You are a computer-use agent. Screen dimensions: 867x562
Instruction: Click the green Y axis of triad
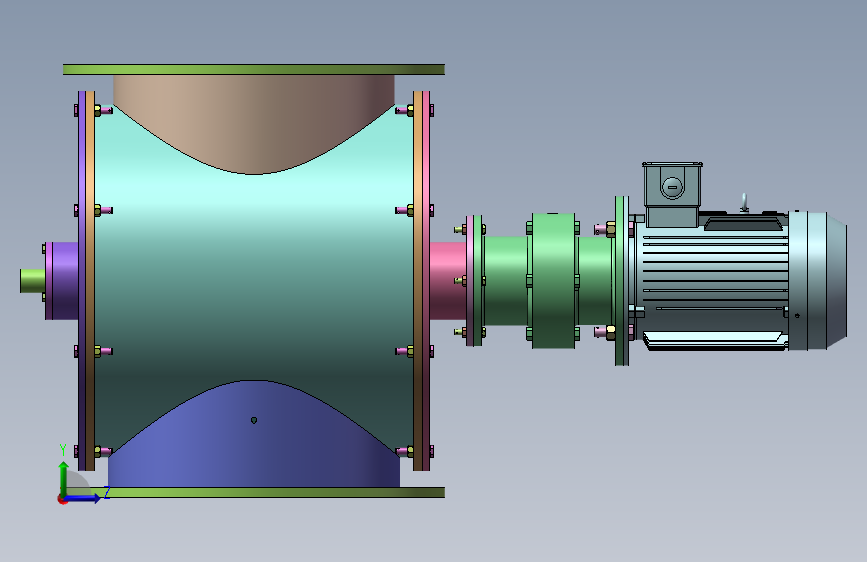[63, 478]
